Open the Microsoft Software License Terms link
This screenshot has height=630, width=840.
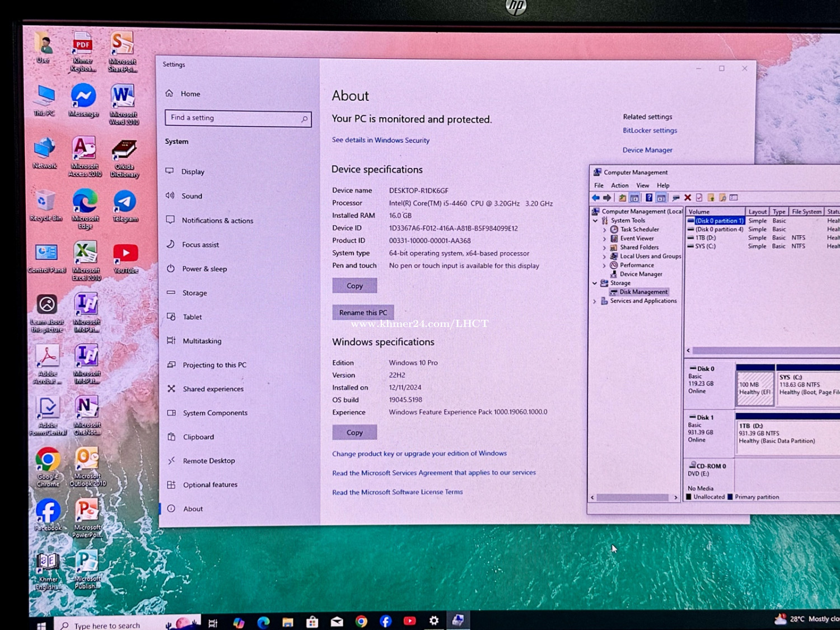click(x=398, y=492)
